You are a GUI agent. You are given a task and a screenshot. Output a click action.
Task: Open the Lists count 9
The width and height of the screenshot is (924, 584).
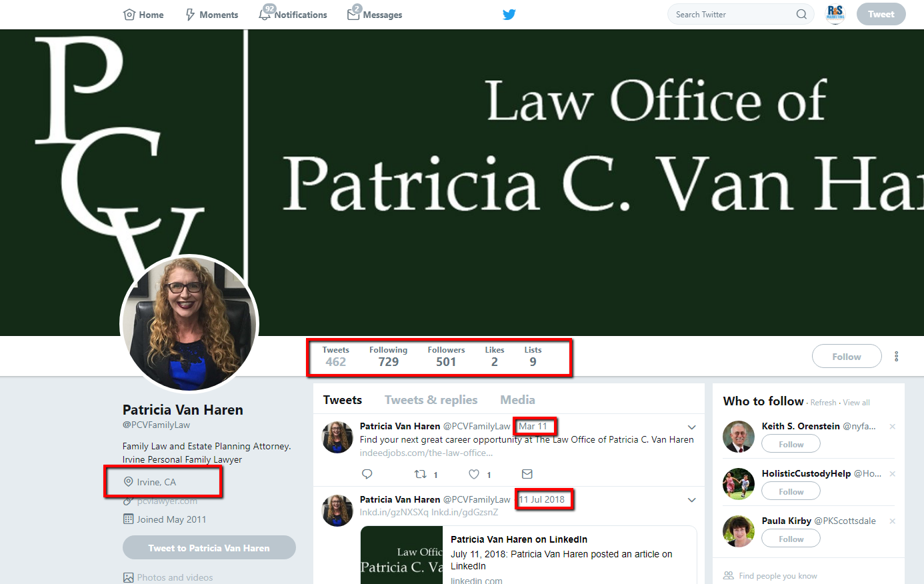pyautogui.click(x=533, y=357)
